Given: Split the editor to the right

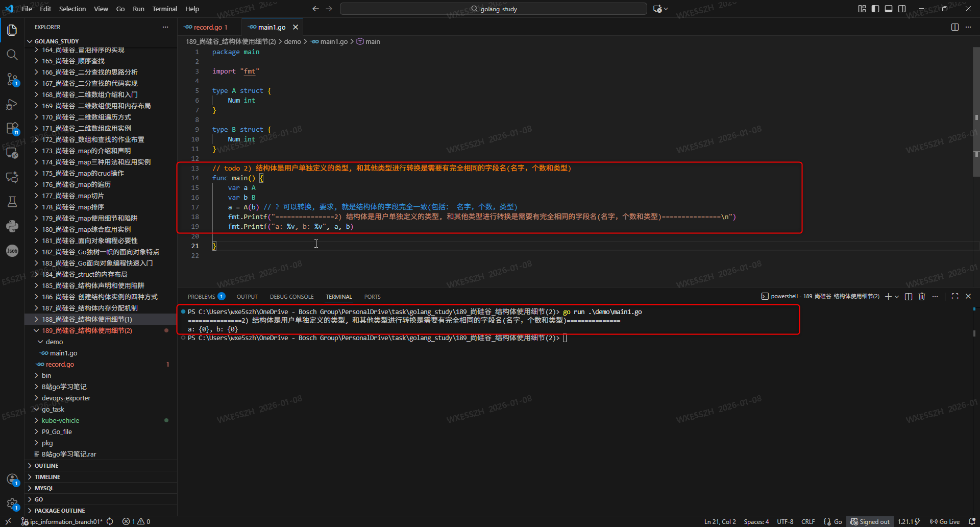Looking at the screenshot, I should point(955,27).
